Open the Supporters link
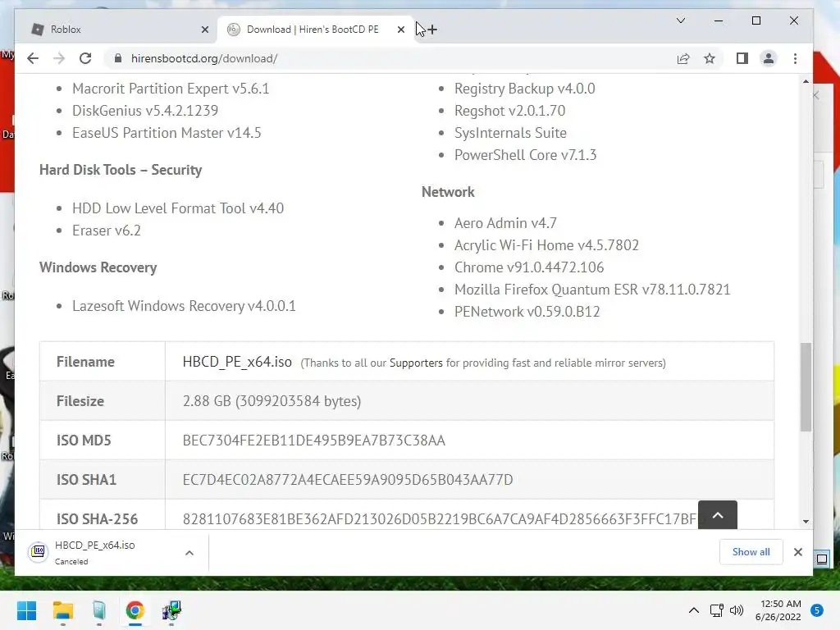This screenshot has height=630, width=840. (x=416, y=363)
